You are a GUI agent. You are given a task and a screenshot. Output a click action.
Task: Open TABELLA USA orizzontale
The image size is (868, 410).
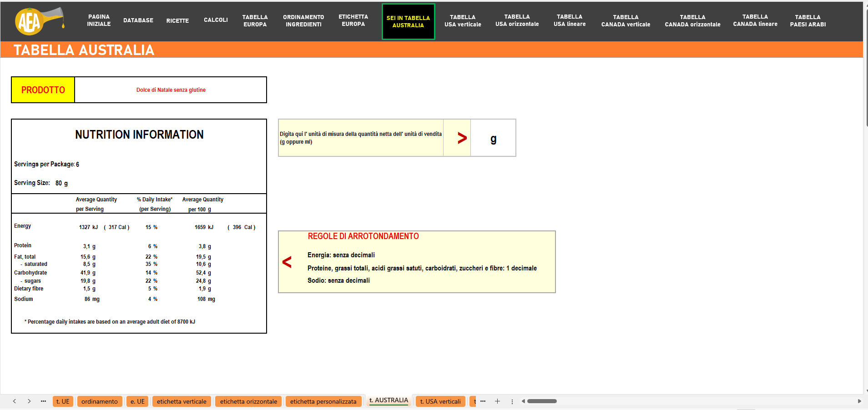pyautogui.click(x=517, y=20)
